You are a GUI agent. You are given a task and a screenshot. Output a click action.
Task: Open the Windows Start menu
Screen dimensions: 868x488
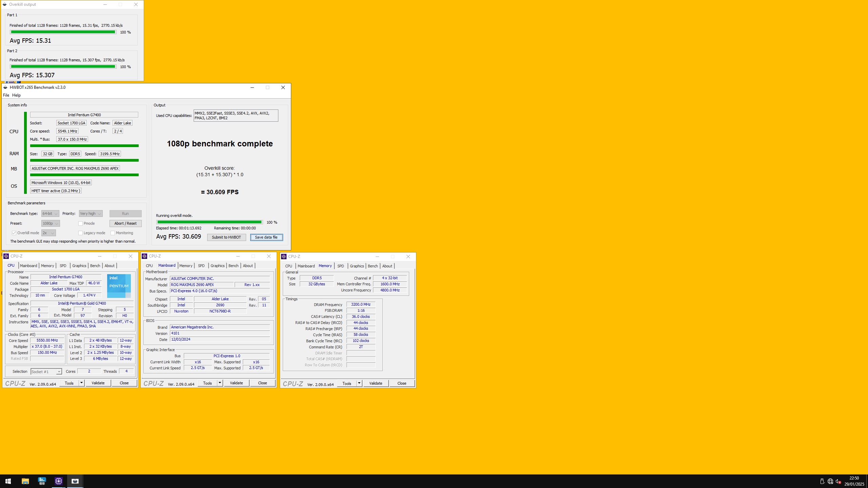tap(8, 481)
